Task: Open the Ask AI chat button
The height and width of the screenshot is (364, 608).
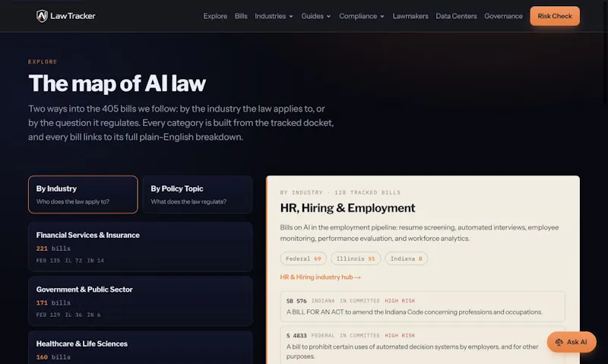Action: [572, 342]
